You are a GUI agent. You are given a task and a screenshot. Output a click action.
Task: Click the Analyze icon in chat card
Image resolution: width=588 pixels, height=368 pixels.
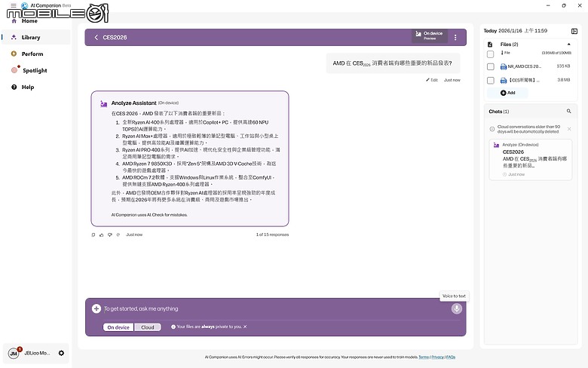coord(496,145)
